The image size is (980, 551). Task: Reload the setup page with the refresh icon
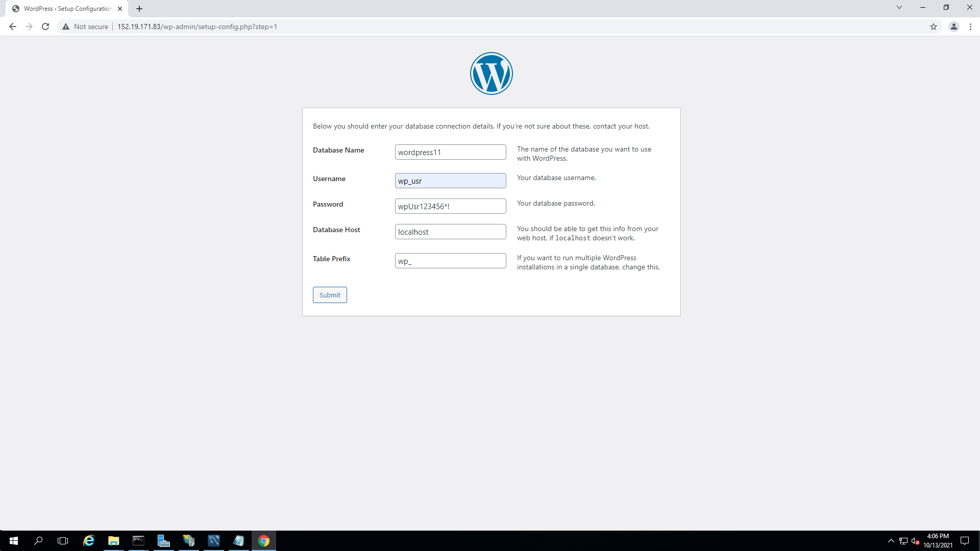45,27
